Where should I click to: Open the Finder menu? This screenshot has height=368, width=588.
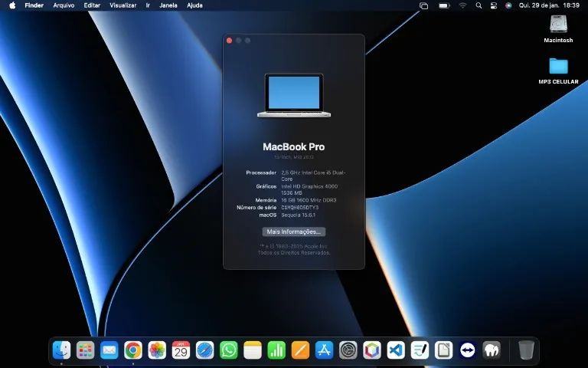34,5
